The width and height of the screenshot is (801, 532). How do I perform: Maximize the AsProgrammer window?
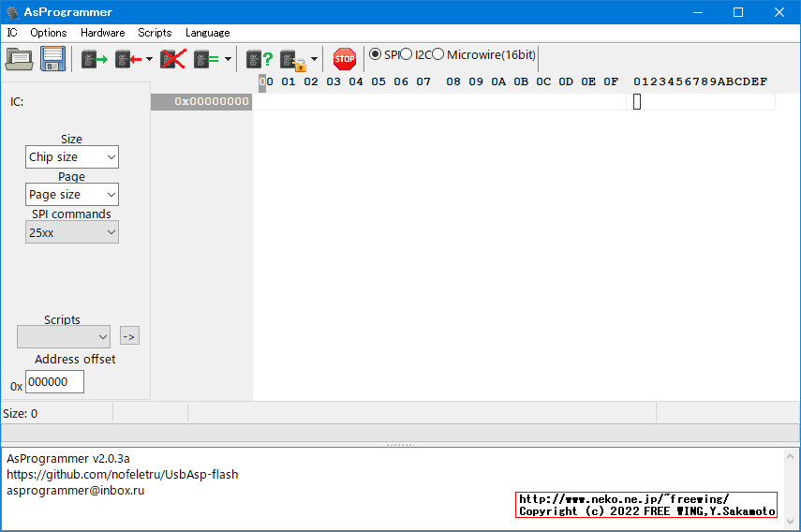pyautogui.click(x=738, y=12)
